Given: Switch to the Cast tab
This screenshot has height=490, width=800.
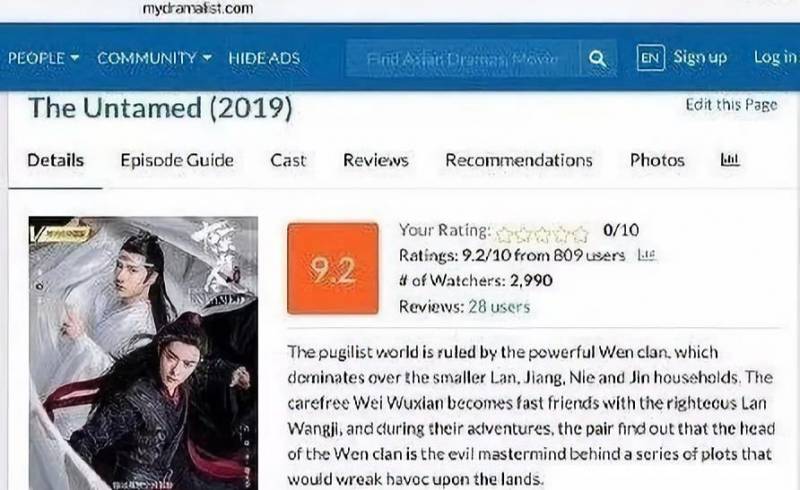Looking at the screenshot, I should (x=288, y=160).
